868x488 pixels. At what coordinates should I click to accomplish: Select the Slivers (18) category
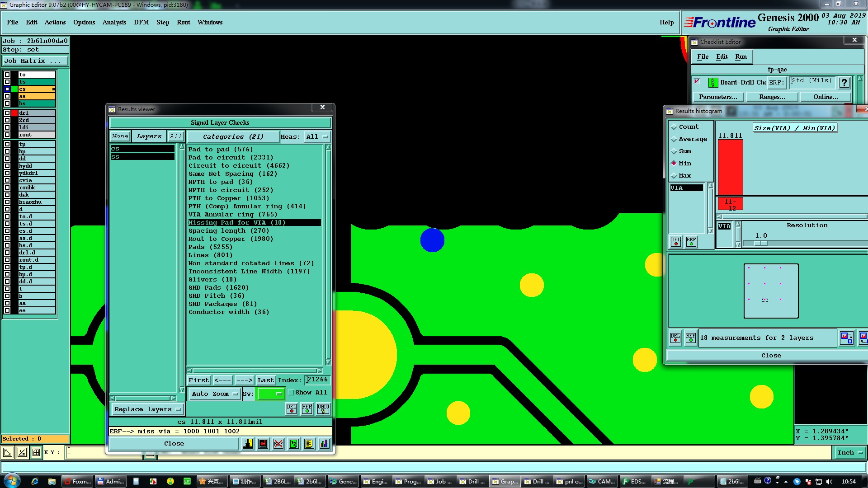point(212,280)
